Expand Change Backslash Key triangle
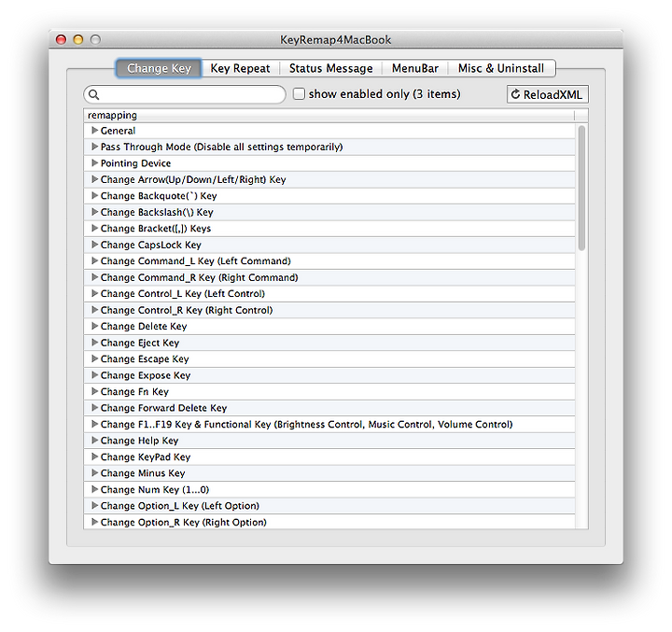Viewport: 672px width, 632px height. pos(94,211)
